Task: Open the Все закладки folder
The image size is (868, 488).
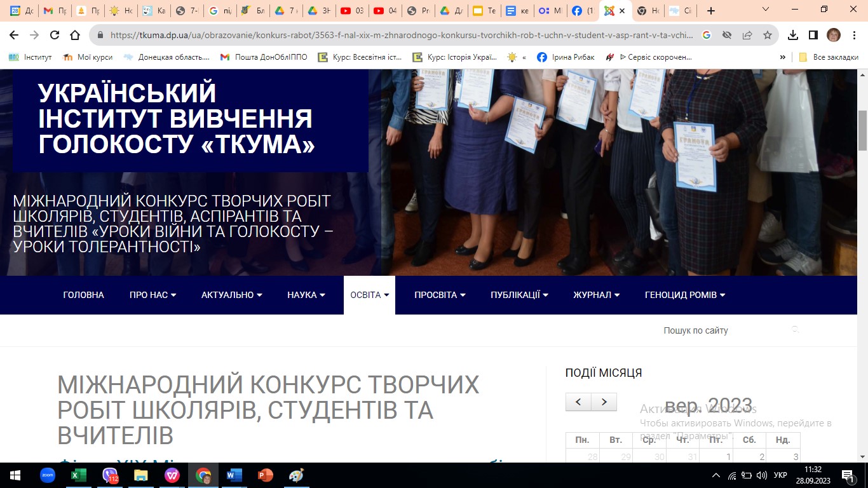Action: 829,57
